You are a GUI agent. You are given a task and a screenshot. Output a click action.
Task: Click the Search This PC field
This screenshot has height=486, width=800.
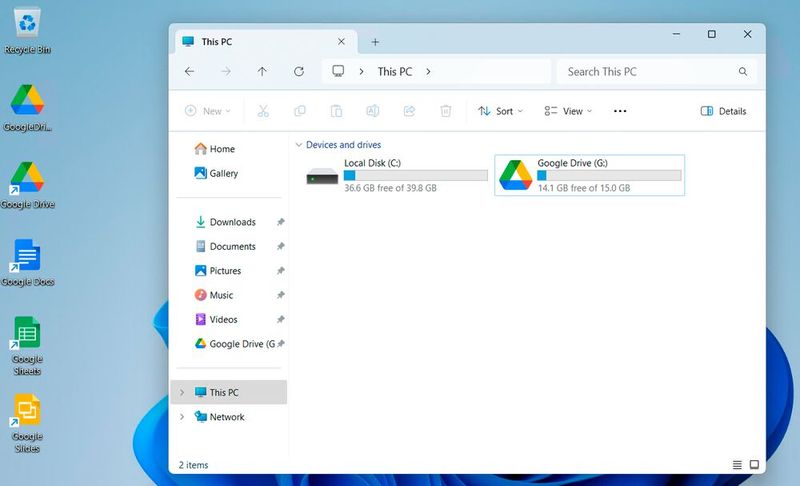(657, 71)
